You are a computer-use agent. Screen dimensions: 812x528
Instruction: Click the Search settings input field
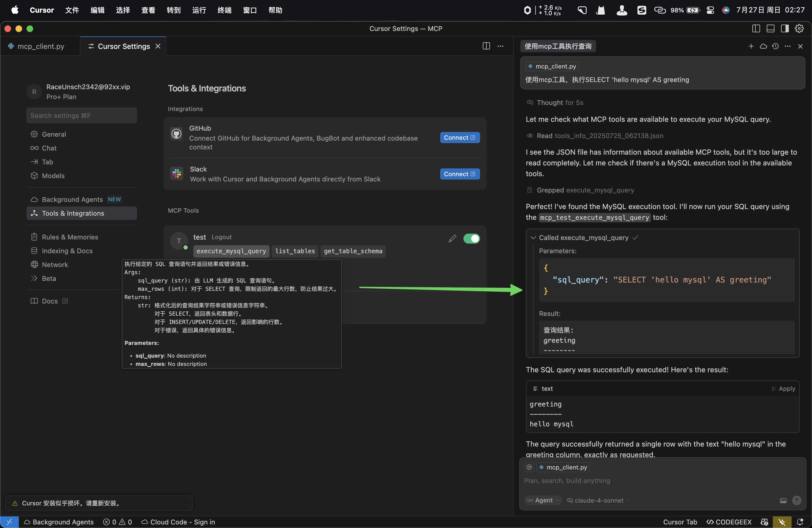click(x=81, y=116)
